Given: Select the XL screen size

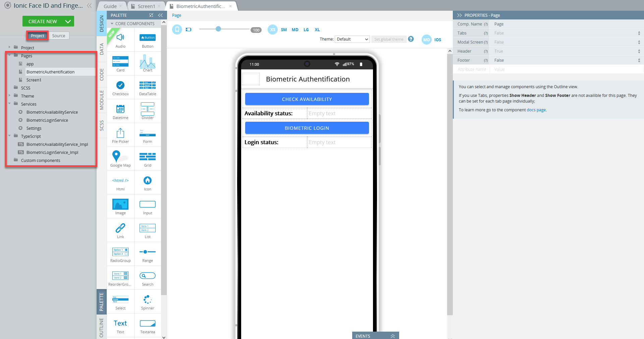Looking at the screenshot, I should coord(317,30).
